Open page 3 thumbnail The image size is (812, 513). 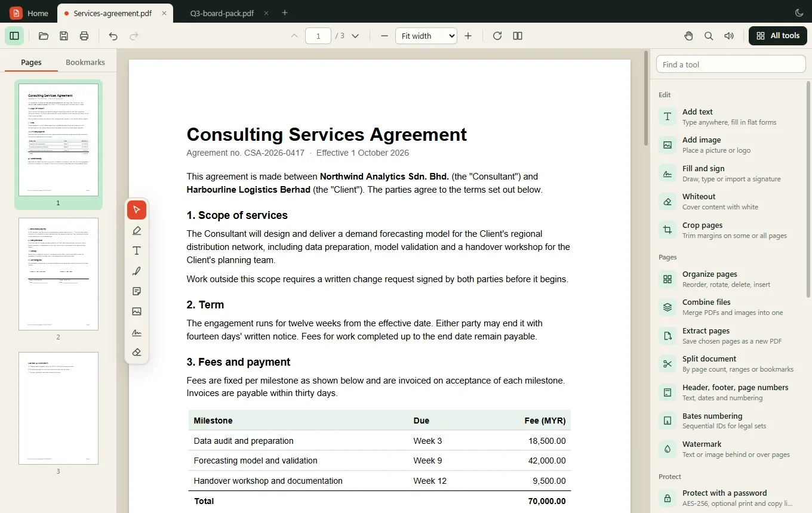click(59, 408)
